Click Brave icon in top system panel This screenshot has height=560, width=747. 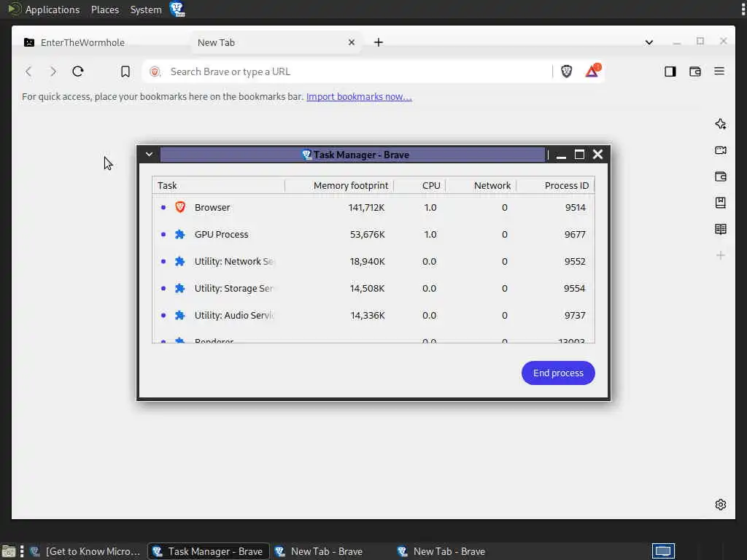click(177, 9)
